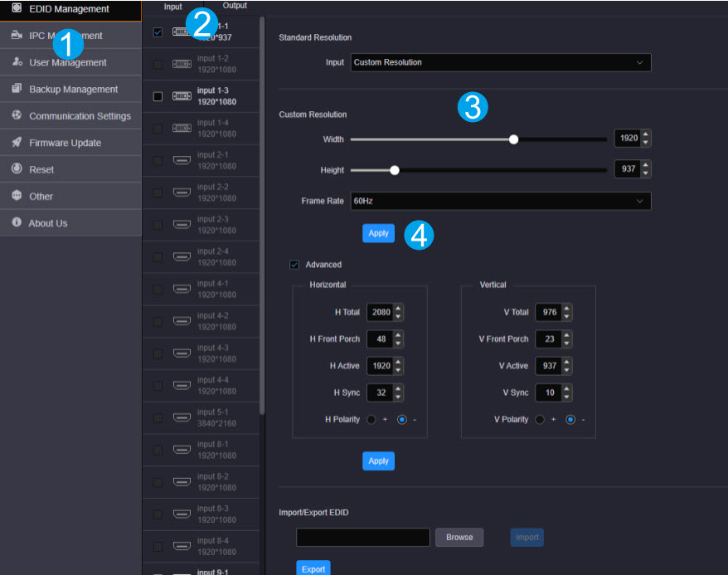
Task: Click the Firmware Update rocket icon
Action: 17,143
